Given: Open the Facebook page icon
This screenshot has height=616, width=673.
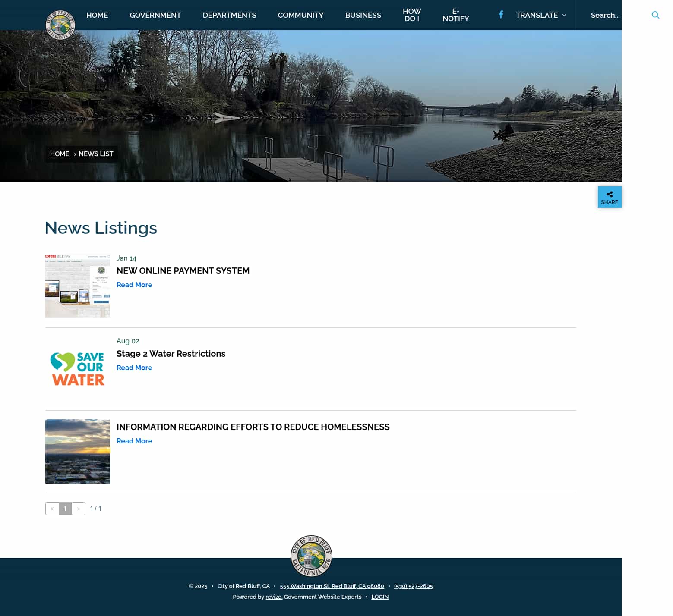Looking at the screenshot, I should point(501,15).
